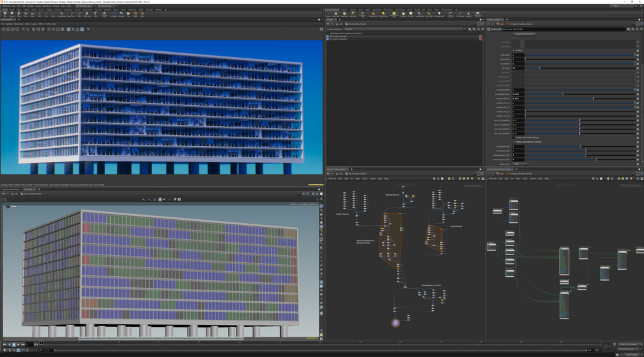The width and height of the screenshot is (644, 357).
Task: Select the Spray Paint shelf tool
Action: [87, 14]
